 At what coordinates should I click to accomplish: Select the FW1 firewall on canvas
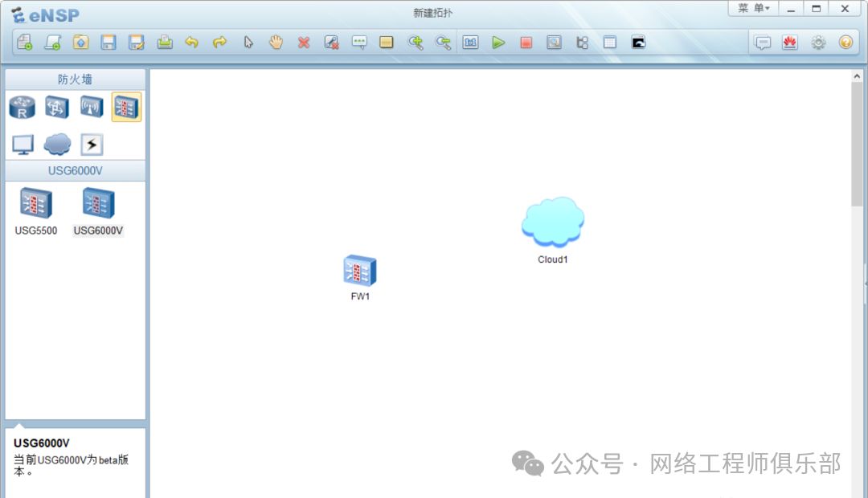point(360,271)
